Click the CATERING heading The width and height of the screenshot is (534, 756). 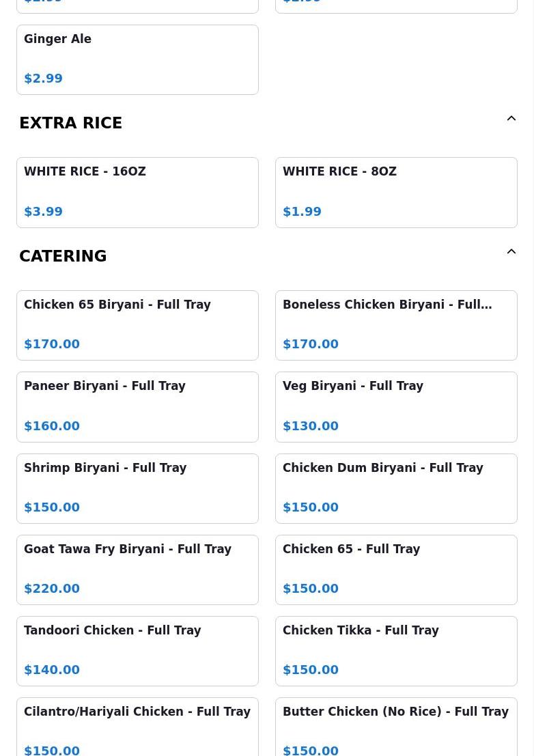pyautogui.click(x=63, y=256)
